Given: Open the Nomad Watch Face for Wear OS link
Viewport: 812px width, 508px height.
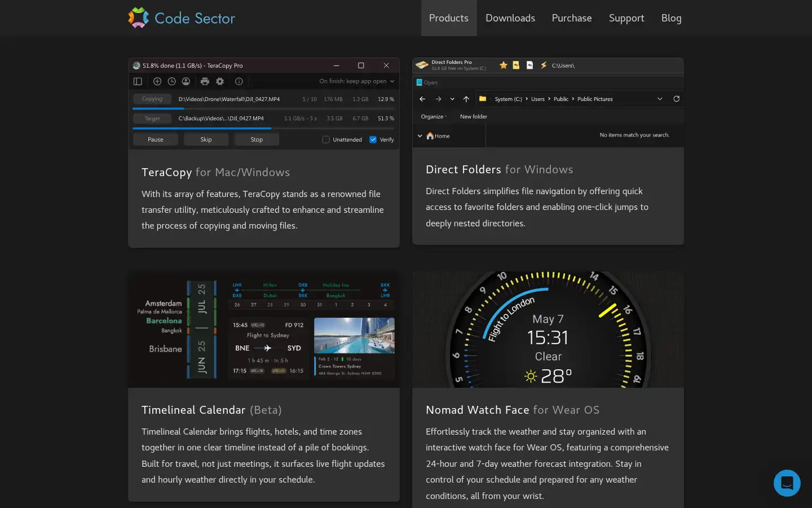Looking at the screenshot, I should 513,410.
